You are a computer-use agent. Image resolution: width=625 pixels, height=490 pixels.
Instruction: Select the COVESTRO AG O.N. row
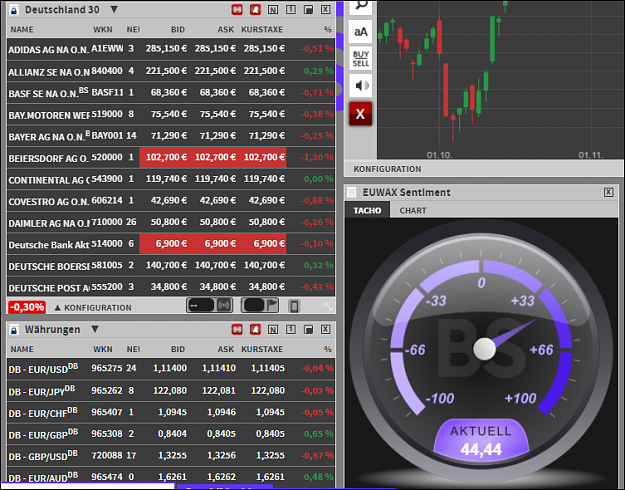[171, 201]
